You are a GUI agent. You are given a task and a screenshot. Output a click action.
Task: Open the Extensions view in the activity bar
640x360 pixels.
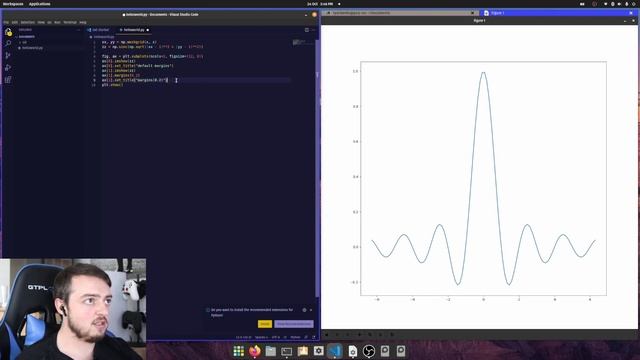tap(8, 80)
